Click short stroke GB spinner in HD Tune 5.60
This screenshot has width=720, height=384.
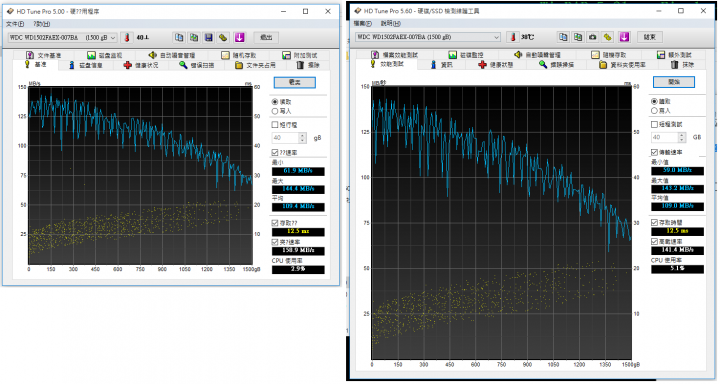[x=682, y=137]
